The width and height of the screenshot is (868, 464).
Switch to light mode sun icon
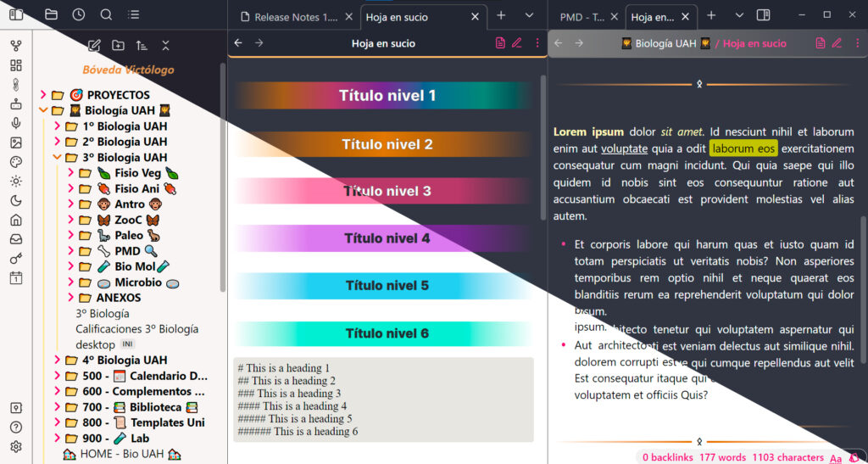point(16,181)
